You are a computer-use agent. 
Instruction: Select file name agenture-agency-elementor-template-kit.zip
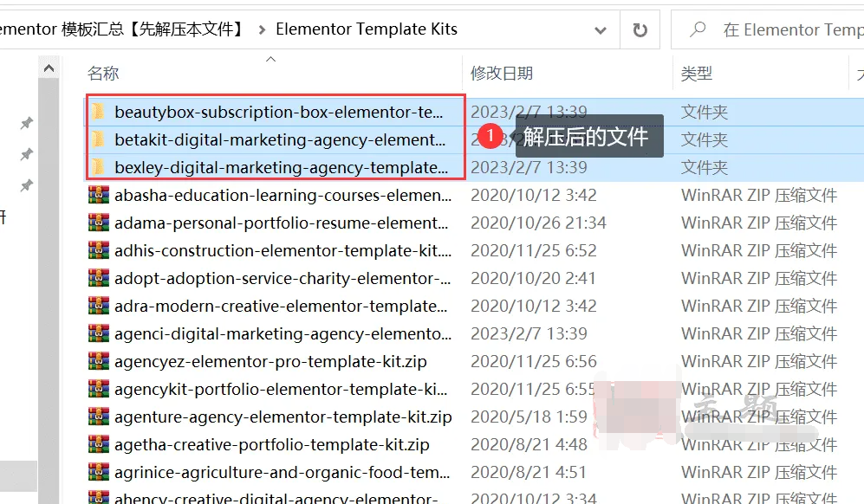point(283,417)
